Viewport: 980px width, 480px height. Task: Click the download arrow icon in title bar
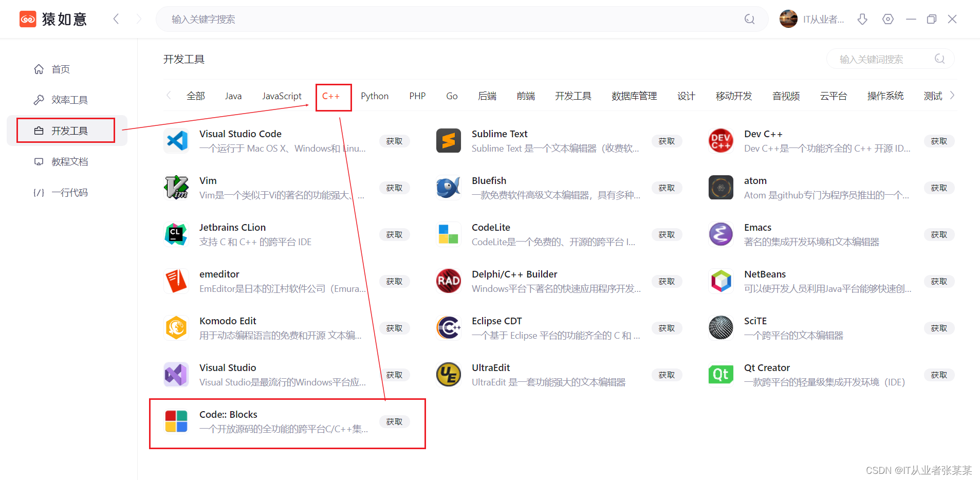(x=862, y=19)
